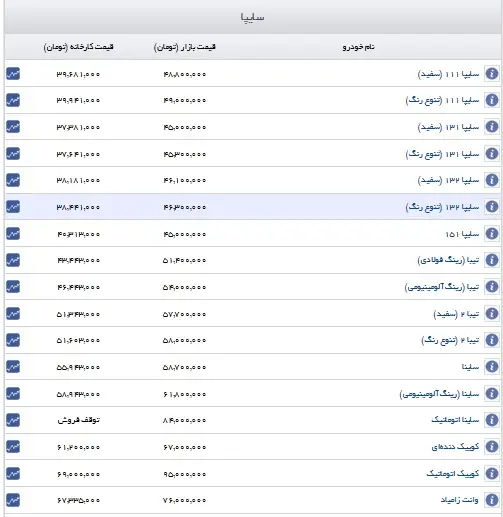Select the توقف فروش factory price cell
503x517 pixels.
point(78,420)
